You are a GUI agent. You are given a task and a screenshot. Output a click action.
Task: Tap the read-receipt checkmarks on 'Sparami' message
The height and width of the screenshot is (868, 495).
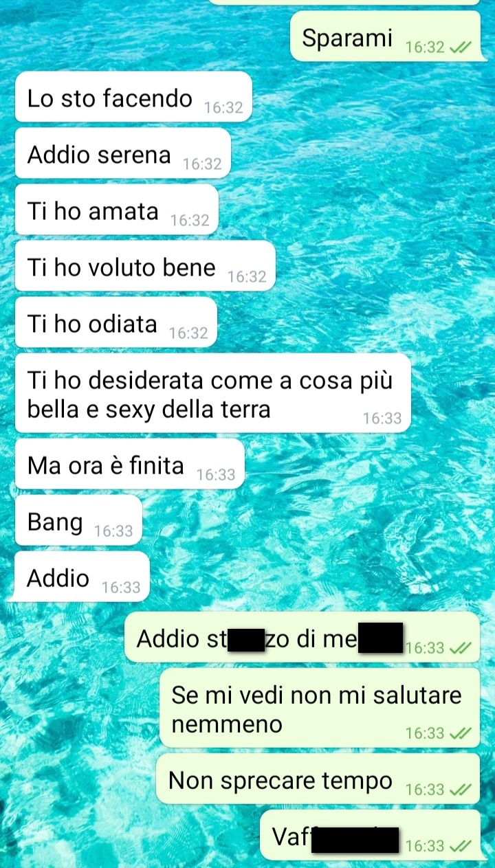(460, 47)
